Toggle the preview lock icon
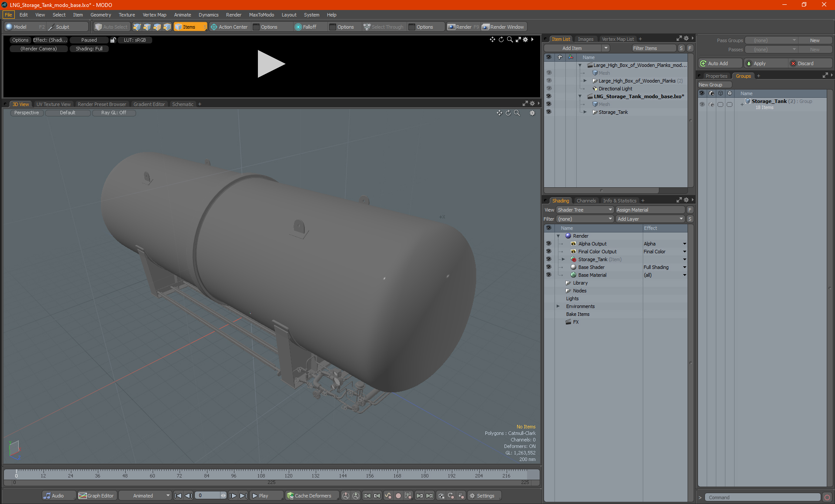835x504 pixels. [113, 40]
